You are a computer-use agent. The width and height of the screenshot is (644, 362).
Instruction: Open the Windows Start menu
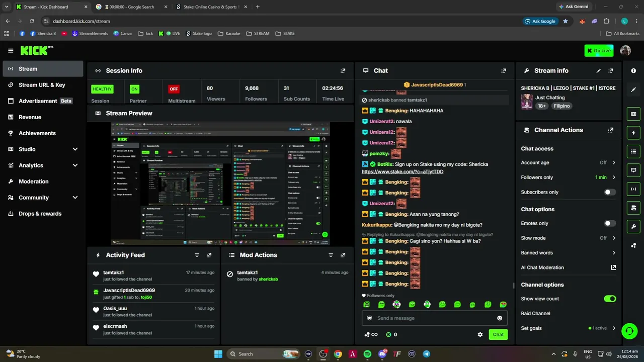click(x=218, y=354)
